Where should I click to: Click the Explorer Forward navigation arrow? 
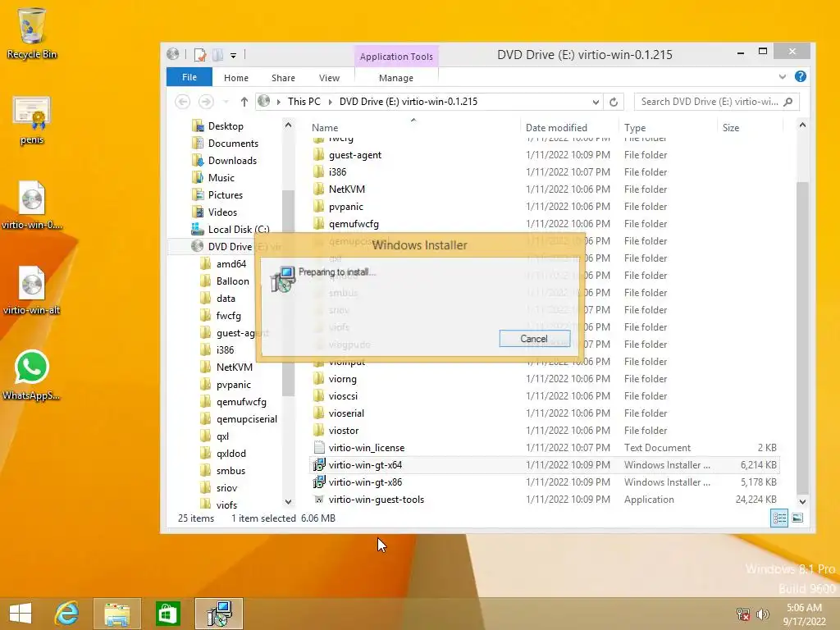206,101
